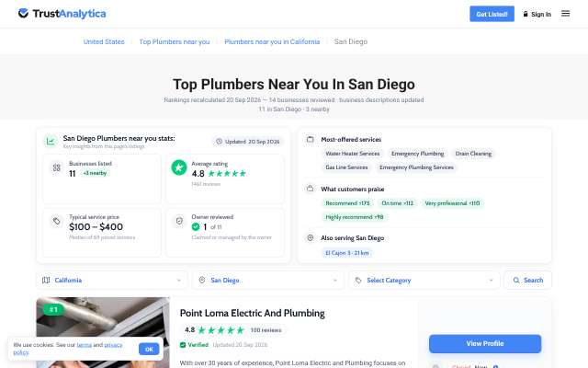Viewport: 588px width, 368px height.
Task: Open the hamburger menu icon
Action: (565, 14)
